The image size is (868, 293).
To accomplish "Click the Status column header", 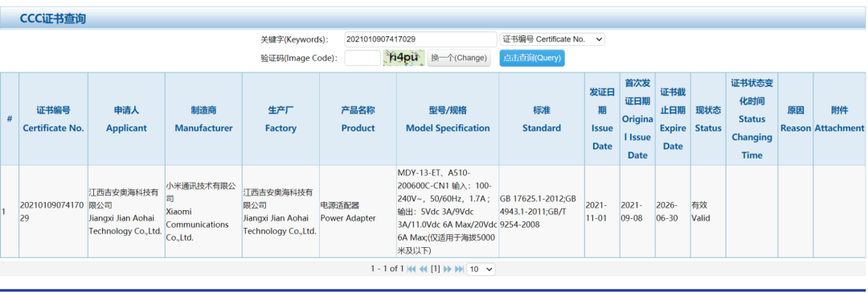I will [x=708, y=119].
